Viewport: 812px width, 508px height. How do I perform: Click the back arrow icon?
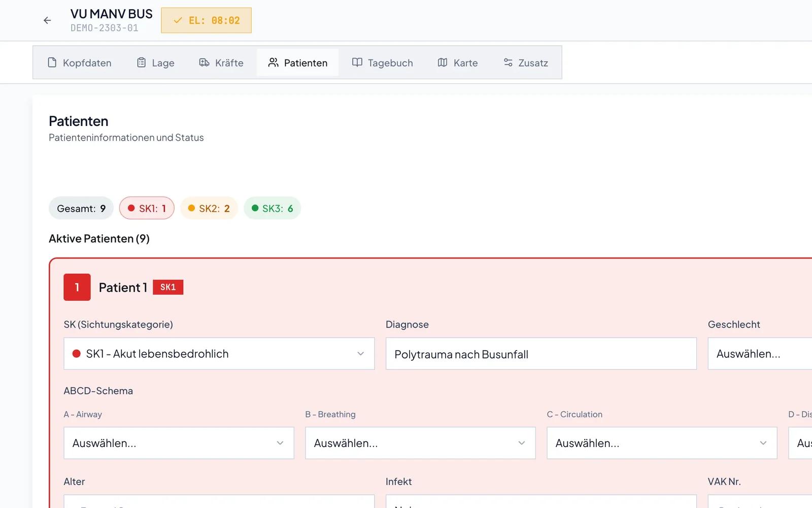click(x=47, y=20)
